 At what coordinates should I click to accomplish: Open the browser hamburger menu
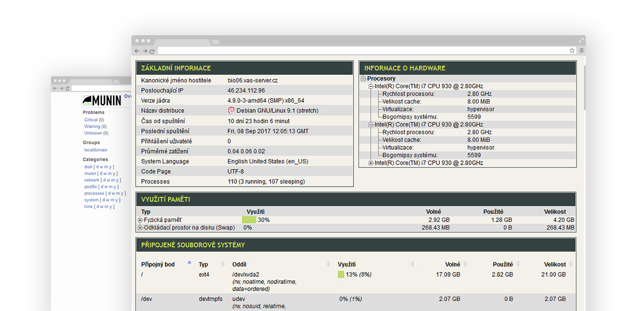[581, 51]
